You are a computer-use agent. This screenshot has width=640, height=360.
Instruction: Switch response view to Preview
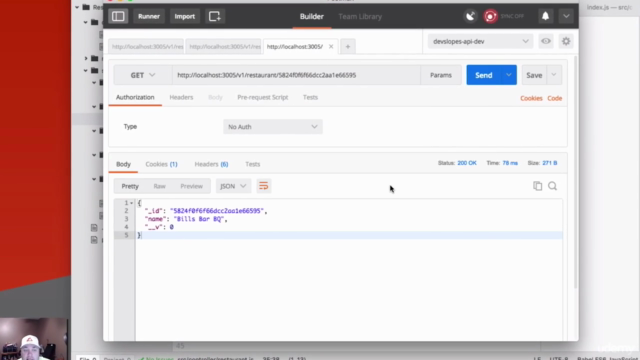click(191, 186)
